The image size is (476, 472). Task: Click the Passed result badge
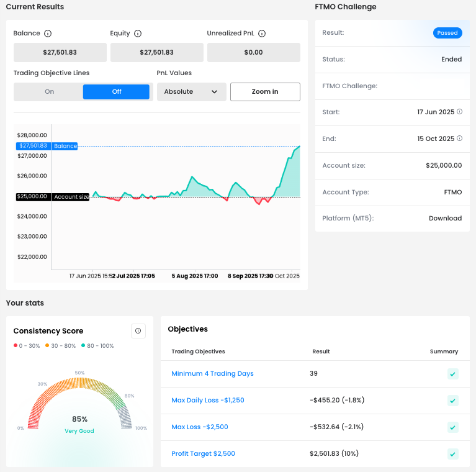447,33
